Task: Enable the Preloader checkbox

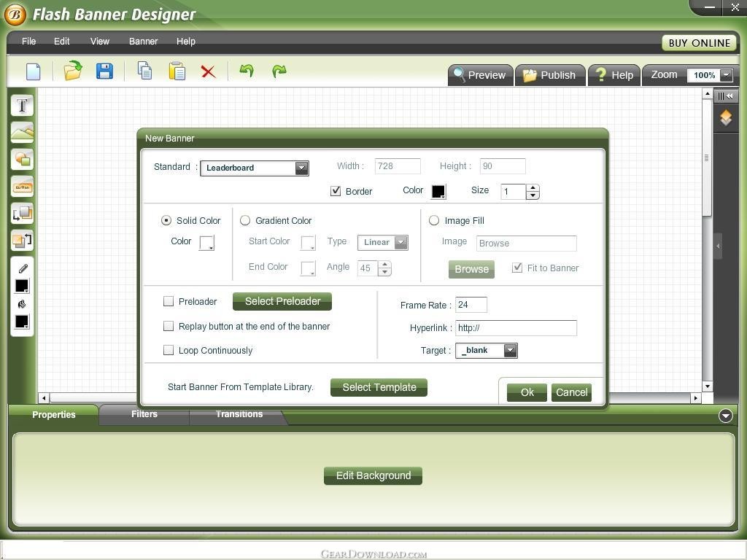Action: [169, 301]
